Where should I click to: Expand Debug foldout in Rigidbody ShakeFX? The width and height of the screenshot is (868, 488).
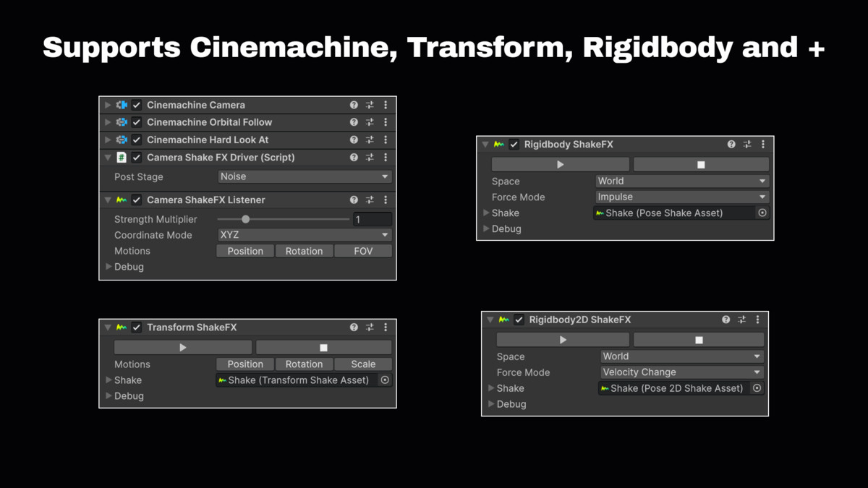point(486,228)
